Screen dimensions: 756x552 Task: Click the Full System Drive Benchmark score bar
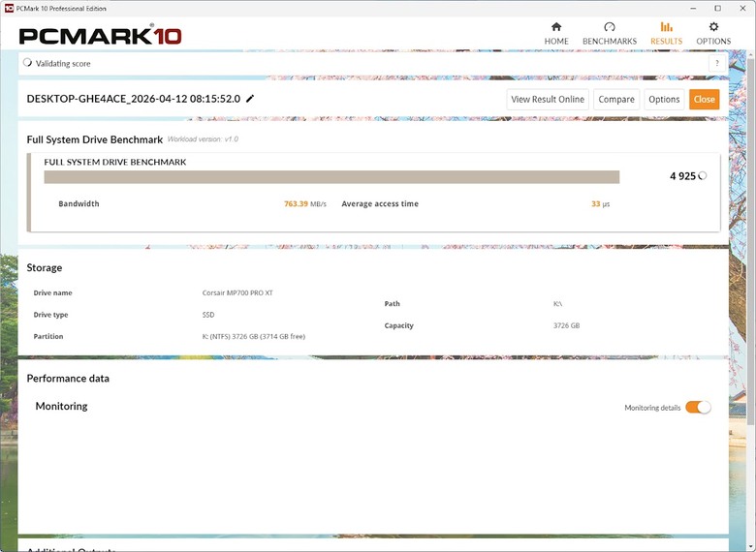point(331,177)
